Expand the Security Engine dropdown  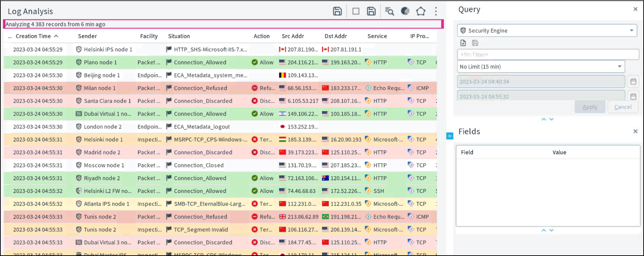tap(631, 30)
